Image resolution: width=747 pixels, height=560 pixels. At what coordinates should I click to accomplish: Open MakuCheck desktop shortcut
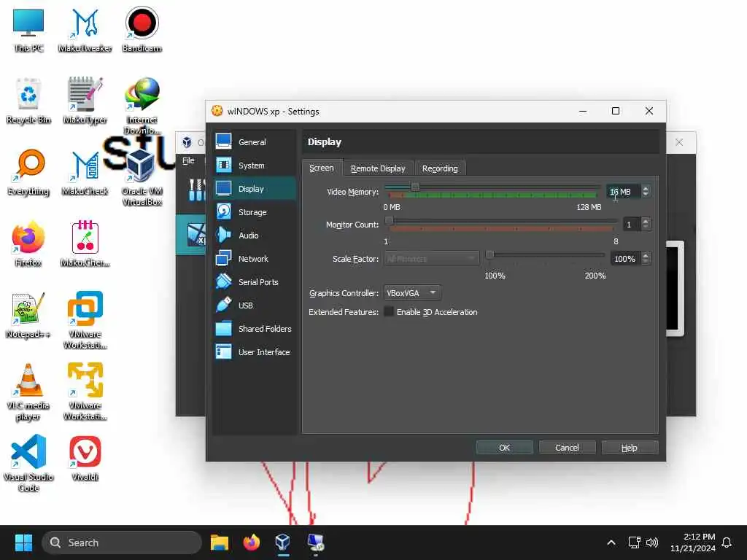pyautogui.click(x=85, y=172)
